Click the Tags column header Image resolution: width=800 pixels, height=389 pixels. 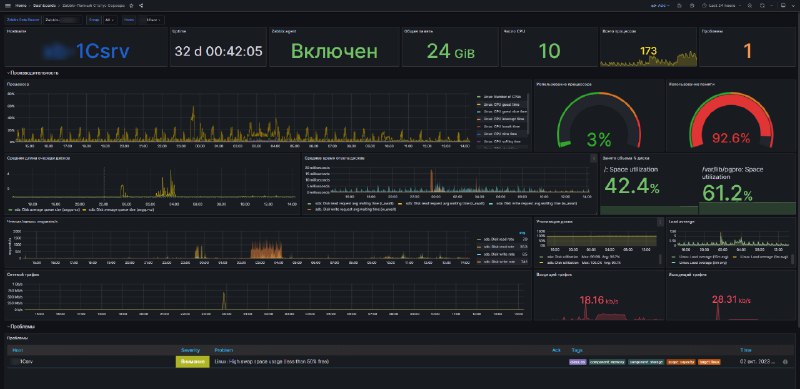577,350
